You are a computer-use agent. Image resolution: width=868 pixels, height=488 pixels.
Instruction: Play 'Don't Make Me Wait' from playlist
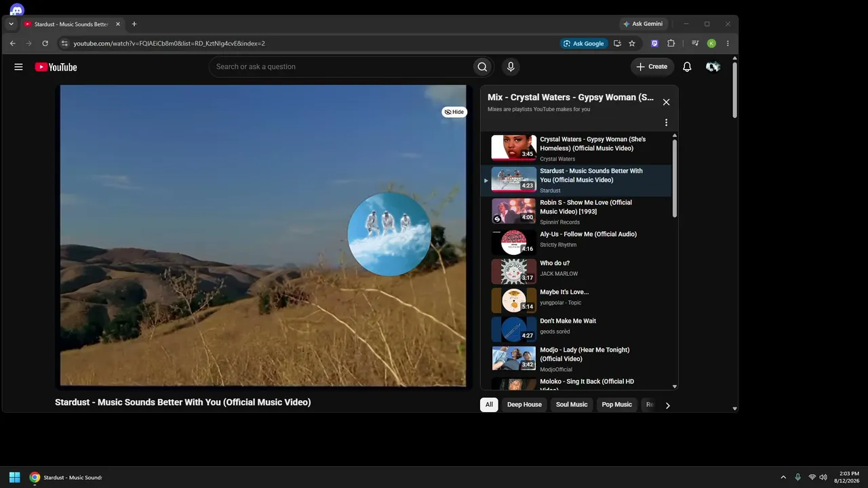576,328
